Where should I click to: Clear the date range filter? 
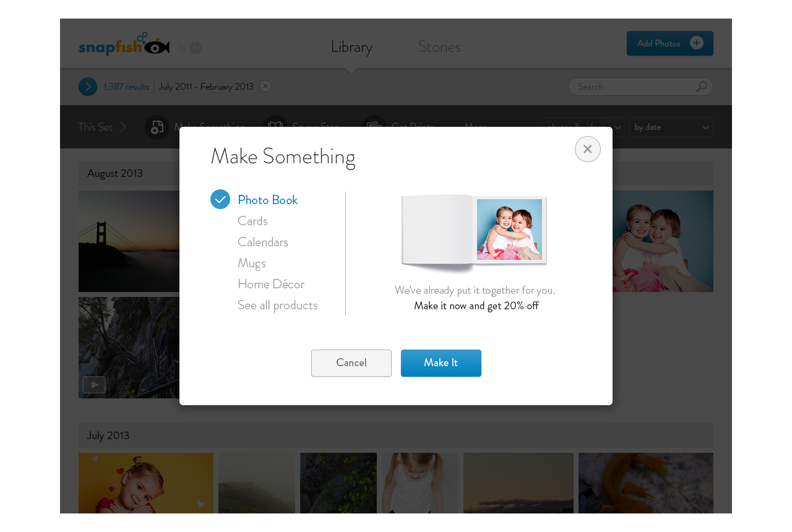pyautogui.click(x=265, y=86)
